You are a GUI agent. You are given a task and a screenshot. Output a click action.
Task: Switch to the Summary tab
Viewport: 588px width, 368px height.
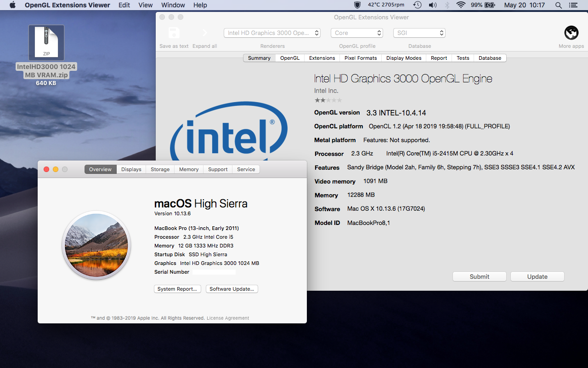[259, 58]
